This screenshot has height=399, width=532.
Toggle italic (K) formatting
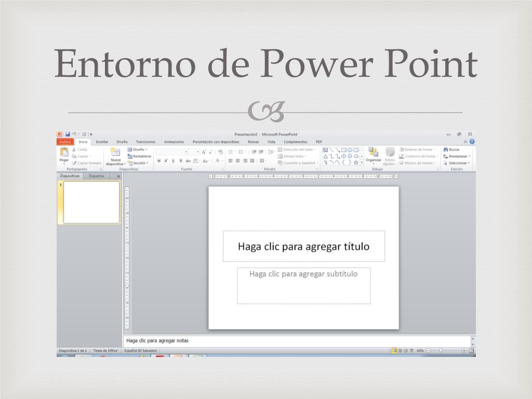pyautogui.click(x=166, y=161)
